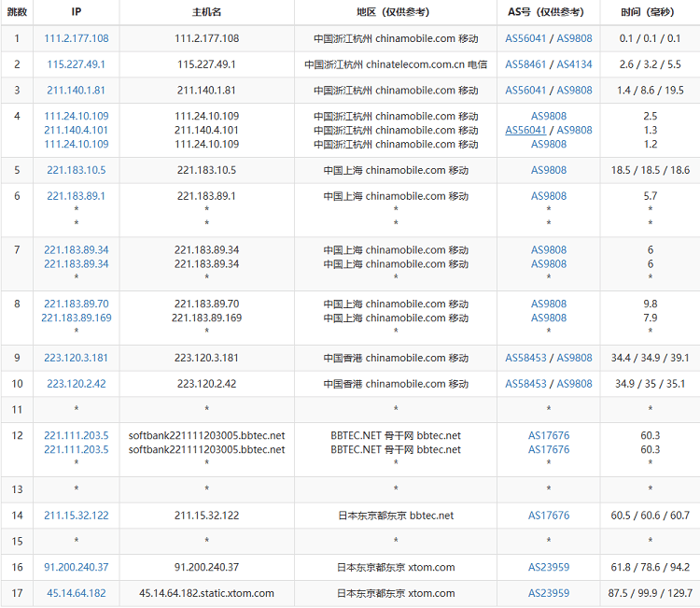Open IP link 115.227.49.1
This screenshot has height=608, width=700.
point(77,64)
